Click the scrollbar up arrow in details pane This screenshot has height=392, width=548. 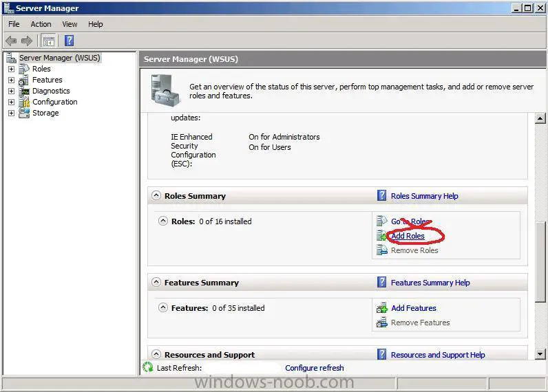click(x=540, y=118)
